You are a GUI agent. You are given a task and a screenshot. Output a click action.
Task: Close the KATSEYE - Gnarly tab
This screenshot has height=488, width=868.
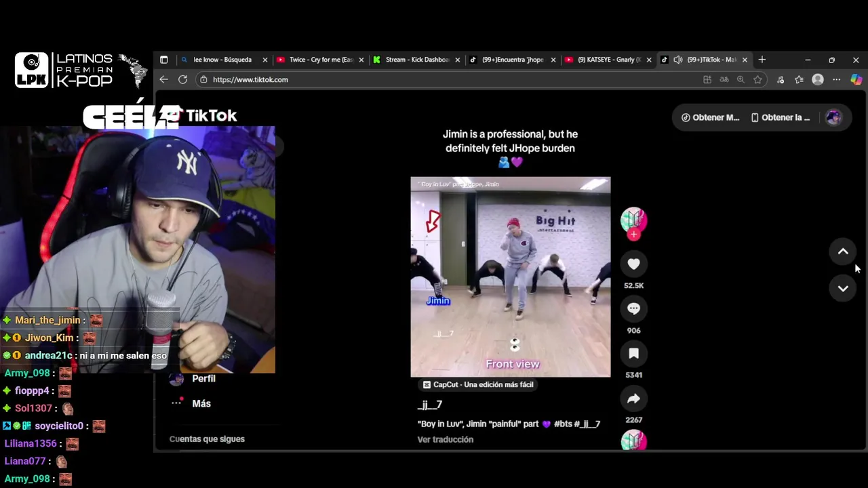coord(649,60)
